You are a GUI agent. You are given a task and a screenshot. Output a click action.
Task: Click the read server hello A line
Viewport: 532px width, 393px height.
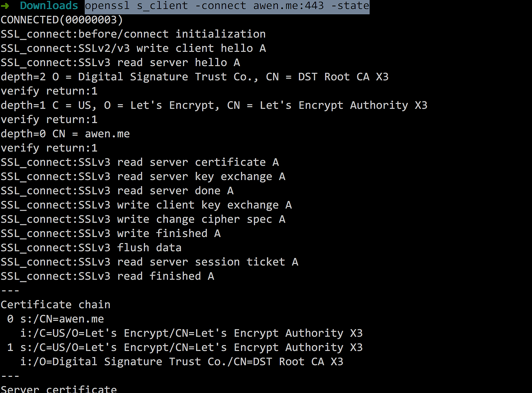tap(120, 62)
